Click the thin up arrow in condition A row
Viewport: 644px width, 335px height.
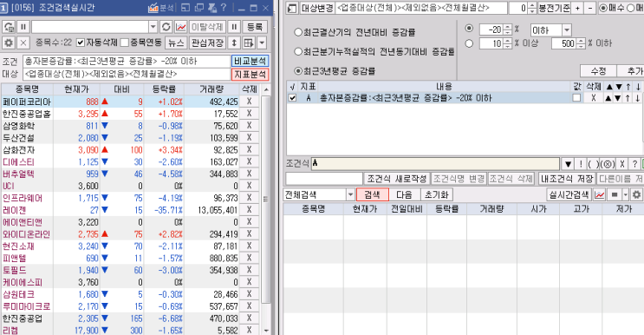(628, 98)
